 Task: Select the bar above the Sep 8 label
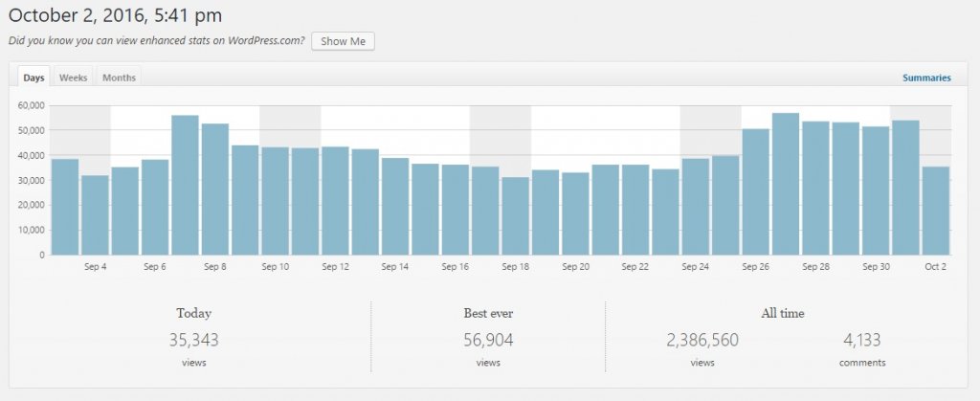(x=215, y=189)
